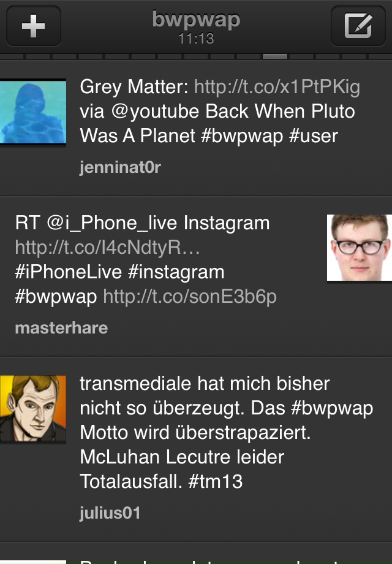
Task: Tap the plus add button
Action: 34,26
